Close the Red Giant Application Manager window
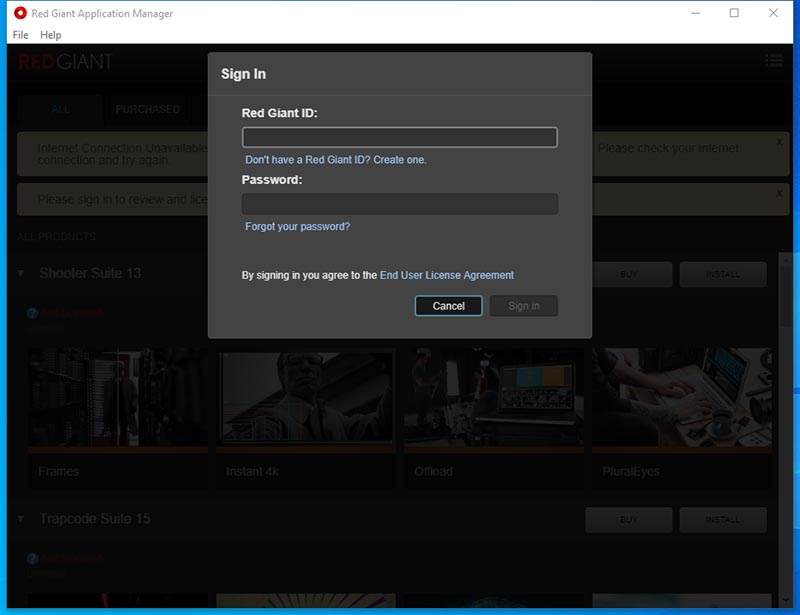This screenshot has width=800, height=615. click(x=773, y=13)
